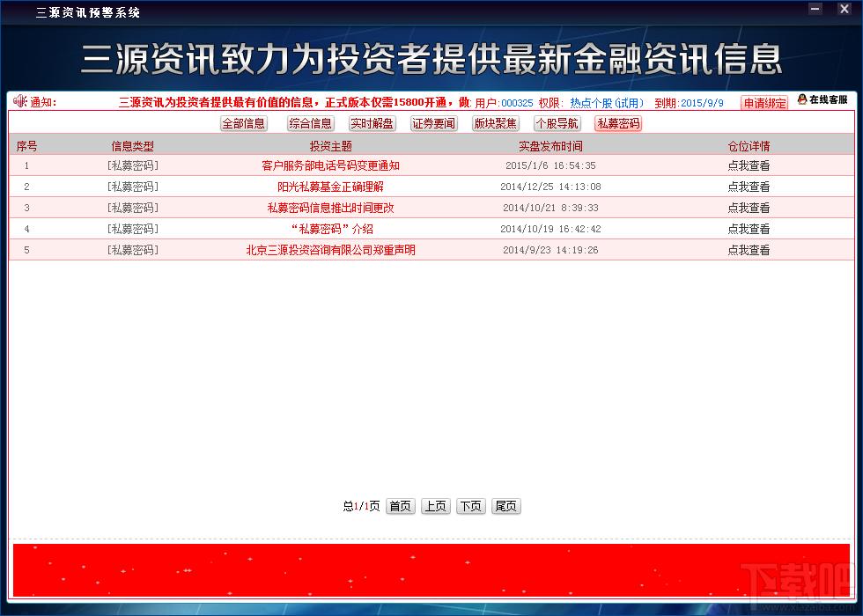
Task: Select the 证券要闻 tab
Action: click(x=433, y=124)
